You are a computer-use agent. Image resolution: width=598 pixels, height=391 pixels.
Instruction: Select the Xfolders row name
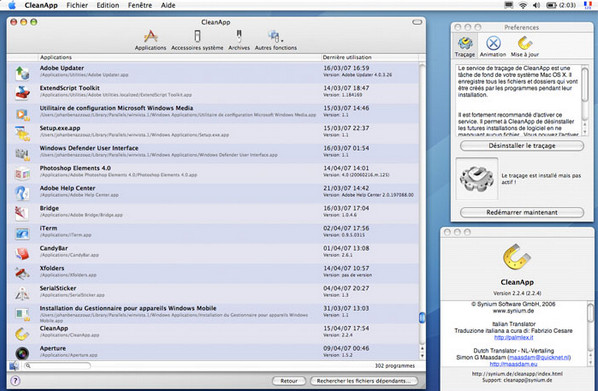(x=52, y=268)
